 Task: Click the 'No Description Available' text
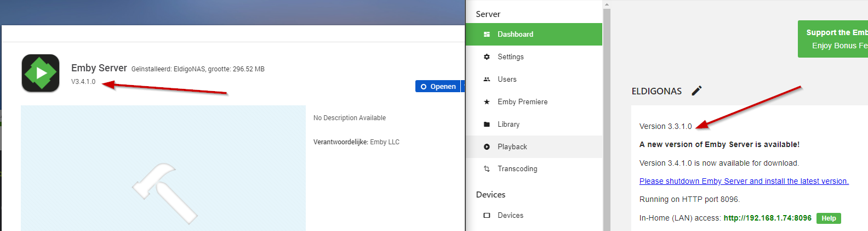(350, 118)
